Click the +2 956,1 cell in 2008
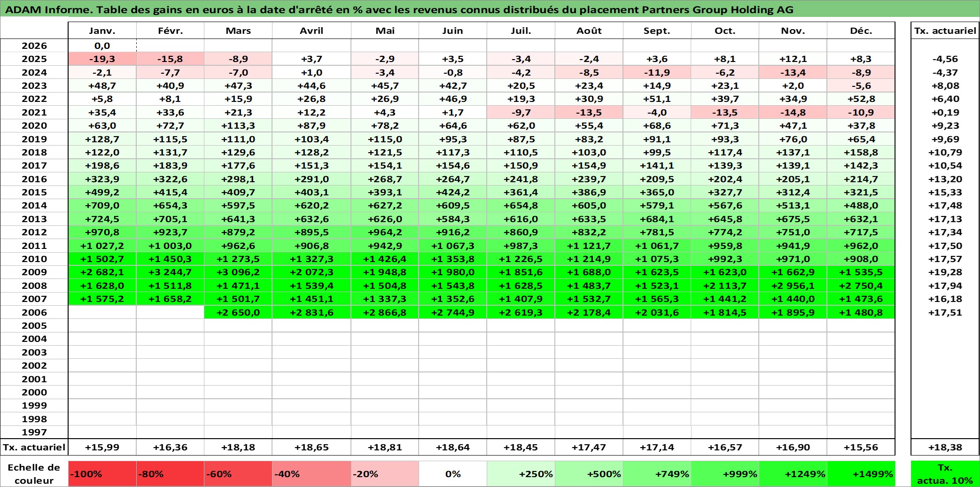This screenshot has height=487, width=980. (x=793, y=286)
